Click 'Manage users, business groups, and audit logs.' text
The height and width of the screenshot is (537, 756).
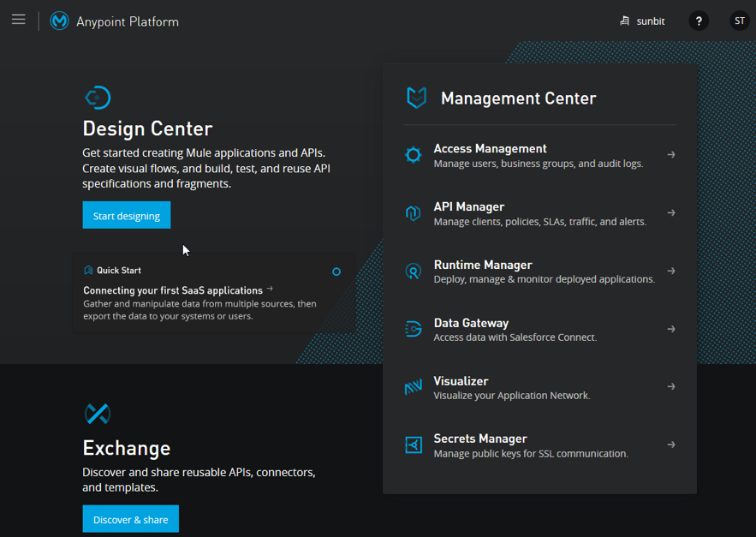pyautogui.click(x=539, y=164)
